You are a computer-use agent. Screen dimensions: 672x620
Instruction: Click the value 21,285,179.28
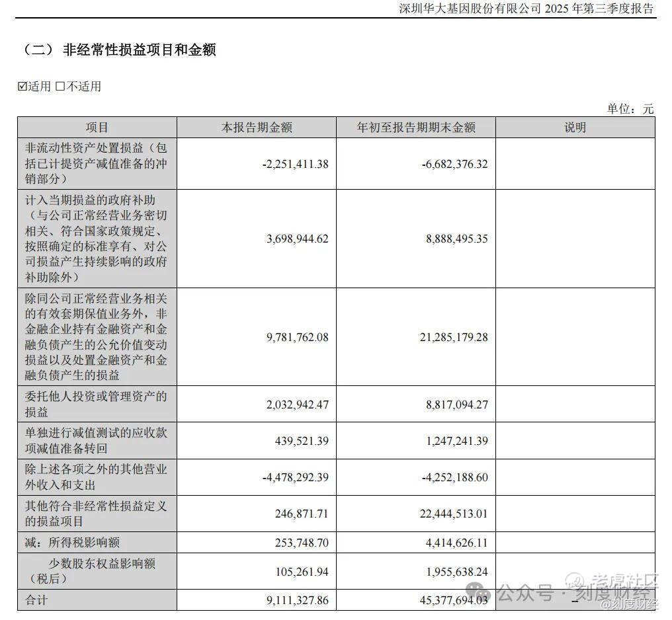click(454, 337)
